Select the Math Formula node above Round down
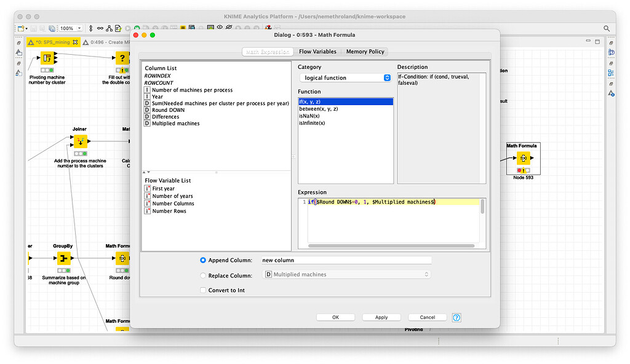The width and height of the screenshot is (630, 364). (121, 258)
